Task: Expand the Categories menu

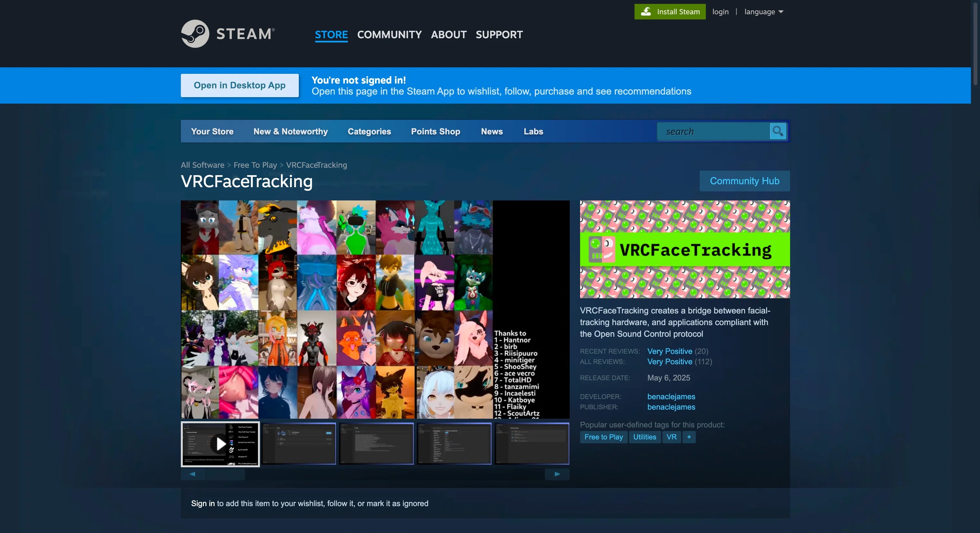Action: click(x=369, y=131)
